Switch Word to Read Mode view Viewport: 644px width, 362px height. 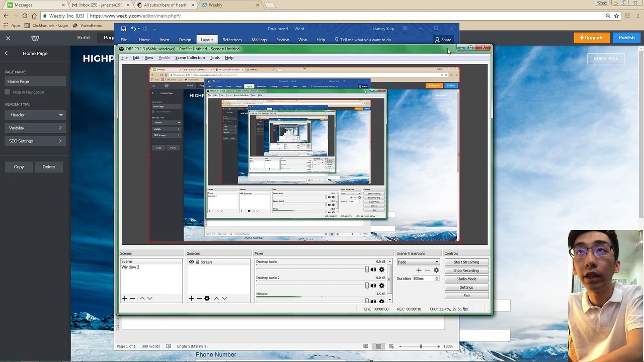366,346
